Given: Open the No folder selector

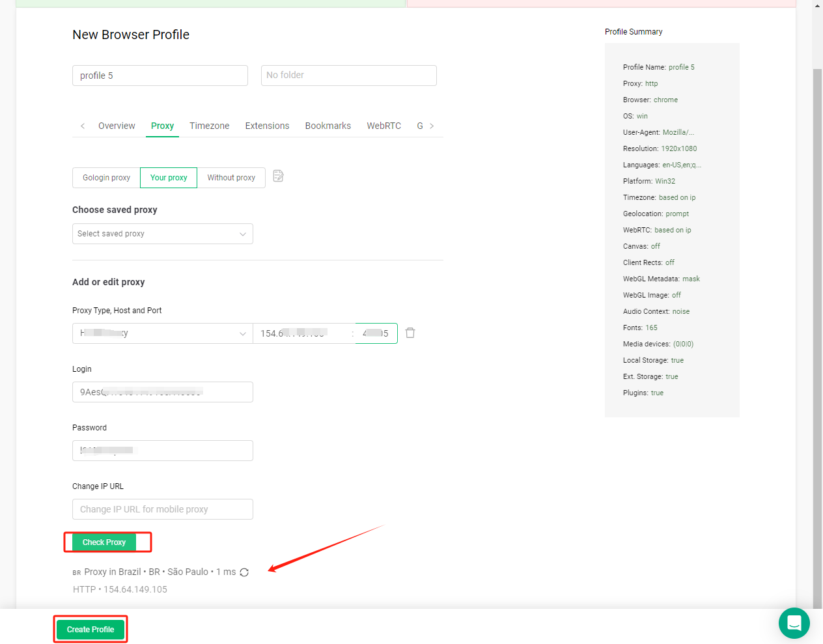Looking at the screenshot, I should (x=348, y=76).
